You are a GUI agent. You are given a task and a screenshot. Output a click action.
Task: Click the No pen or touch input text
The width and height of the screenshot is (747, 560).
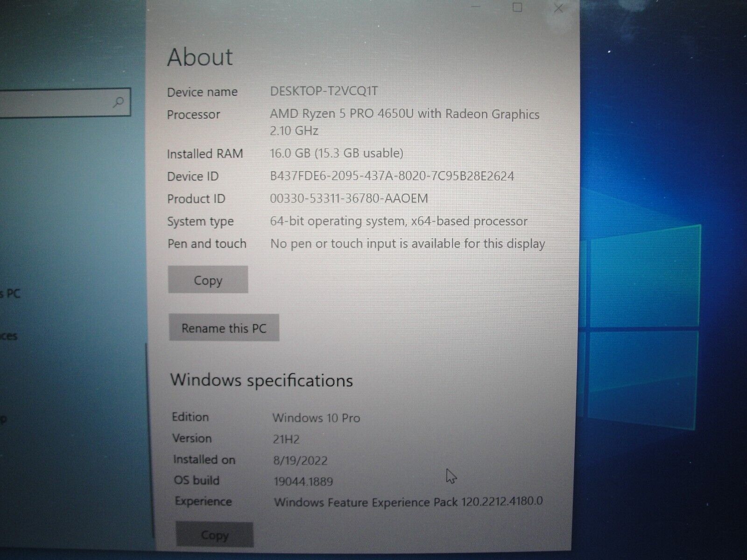point(408,244)
